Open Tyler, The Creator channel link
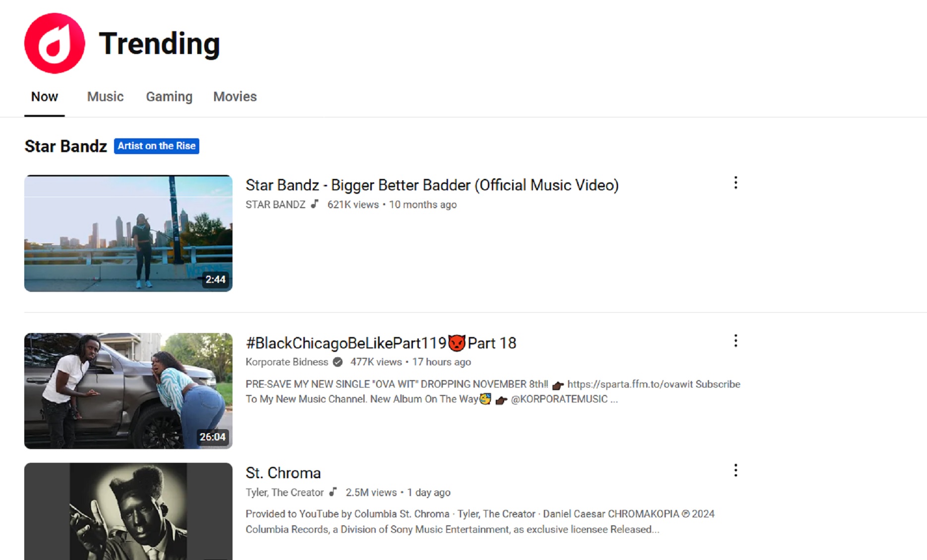The width and height of the screenshot is (927, 560). coord(285,493)
